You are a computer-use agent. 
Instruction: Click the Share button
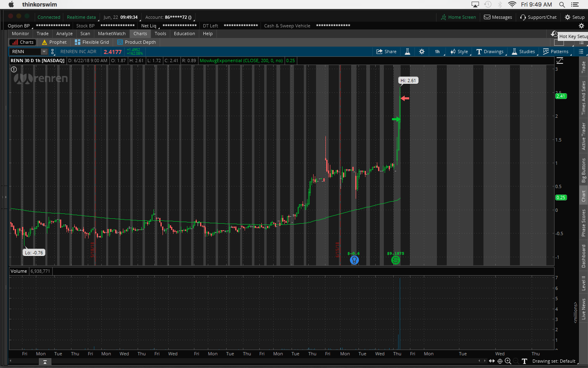pyautogui.click(x=386, y=52)
